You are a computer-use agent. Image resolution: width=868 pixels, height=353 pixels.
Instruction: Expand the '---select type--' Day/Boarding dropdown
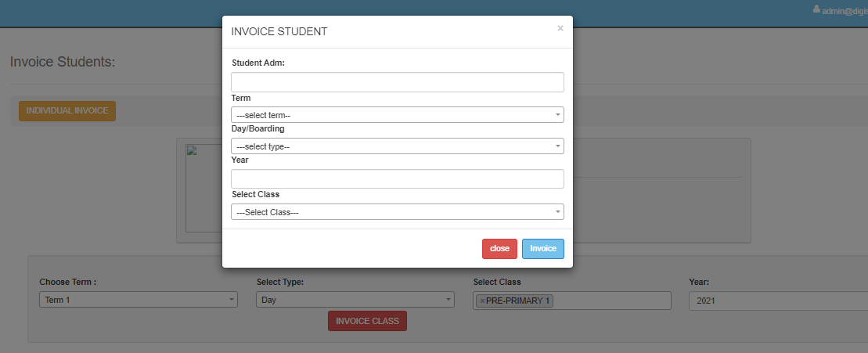point(397,146)
